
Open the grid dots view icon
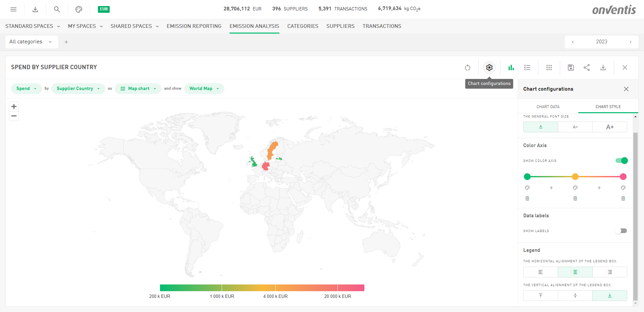(549, 68)
